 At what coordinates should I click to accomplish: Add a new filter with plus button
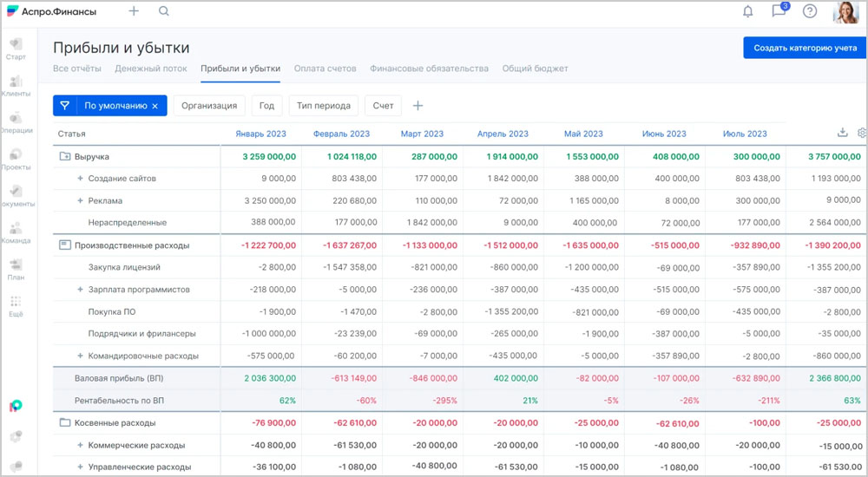coord(418,106)
